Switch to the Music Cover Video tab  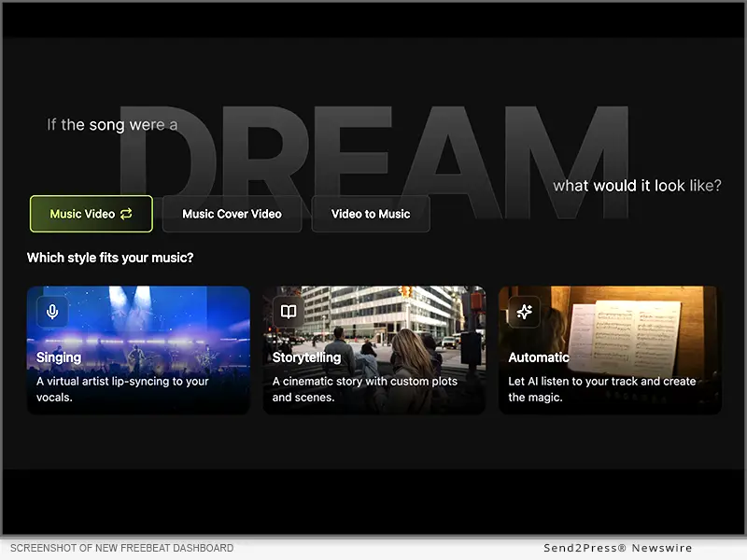pyautogui.click(x=233, y=214)
